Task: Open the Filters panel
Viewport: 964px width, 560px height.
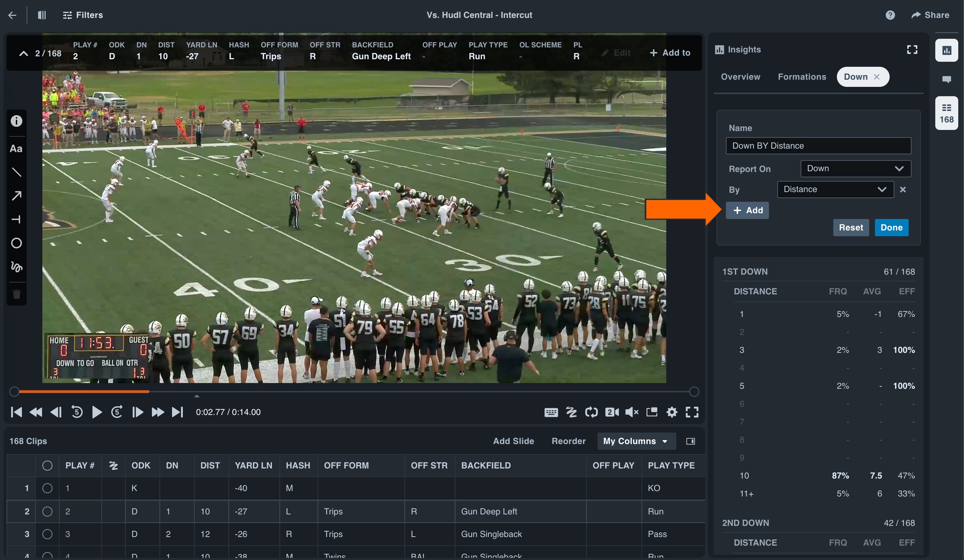Action: pos(83,15)
